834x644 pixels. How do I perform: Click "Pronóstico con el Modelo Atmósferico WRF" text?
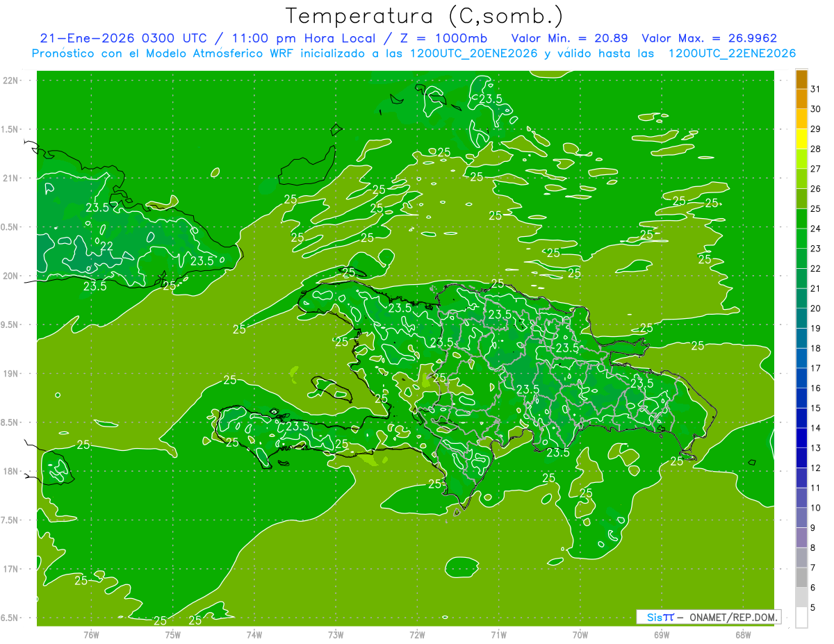[163, 53]
